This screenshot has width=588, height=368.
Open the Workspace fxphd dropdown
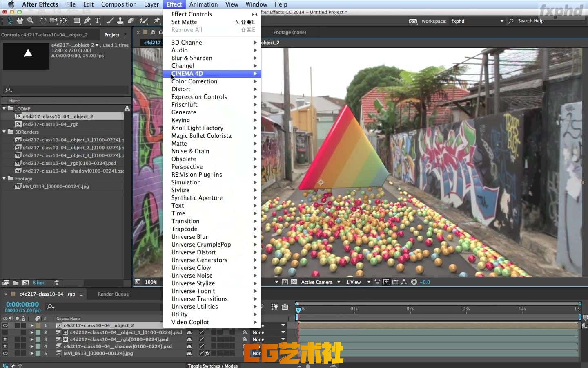[x=477, y=21]
